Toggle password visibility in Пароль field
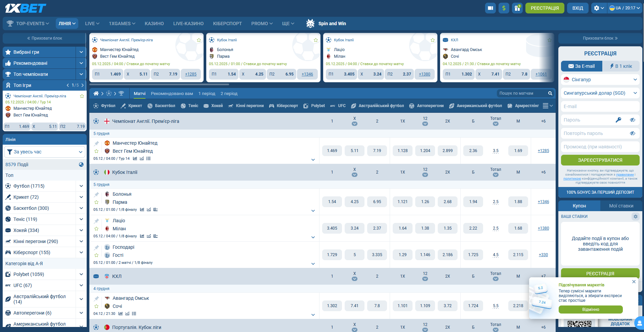The width and height of the screenshot is (644, 332). [x=632, y=120]
